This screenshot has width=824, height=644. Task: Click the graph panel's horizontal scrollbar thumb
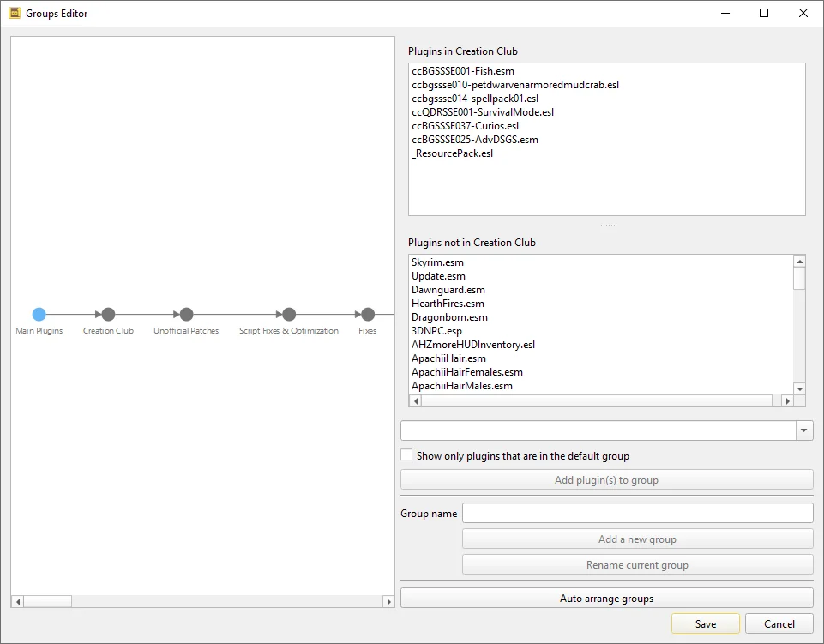click(x=48, y=601)
